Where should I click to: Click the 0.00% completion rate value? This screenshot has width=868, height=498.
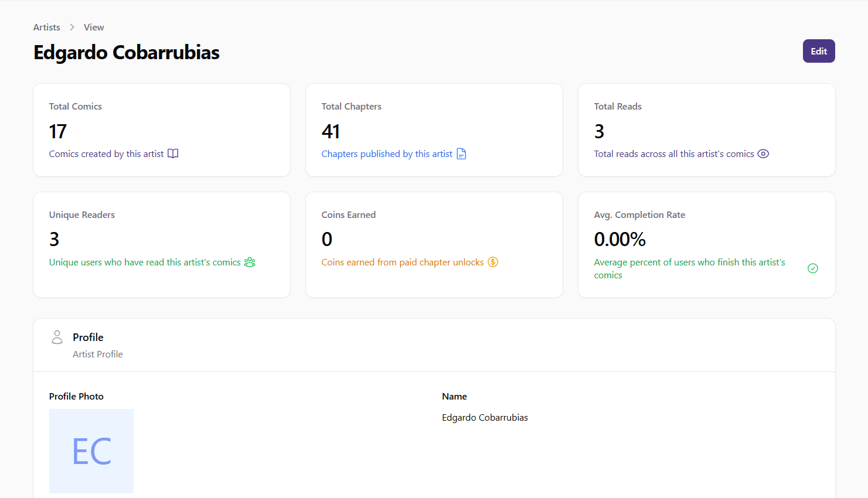(x=619, y=239)
